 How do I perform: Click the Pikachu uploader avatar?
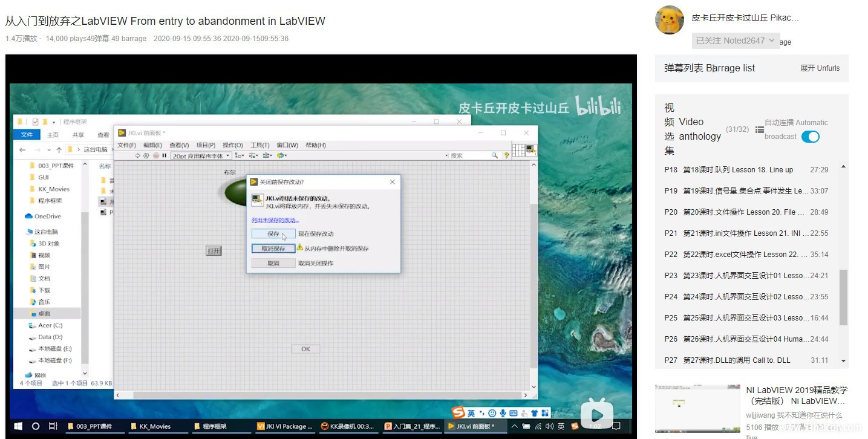670,20
